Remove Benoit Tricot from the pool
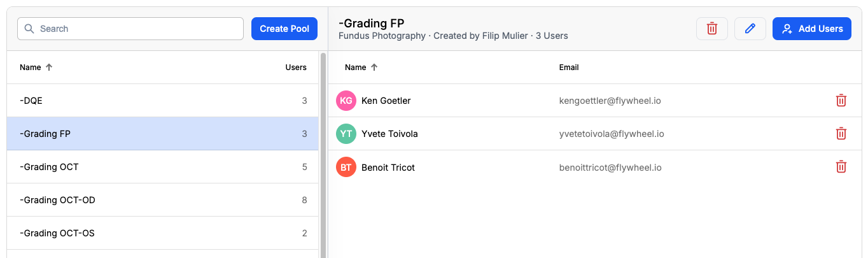This screenshot has width=868, height=258. pos(841,167)
